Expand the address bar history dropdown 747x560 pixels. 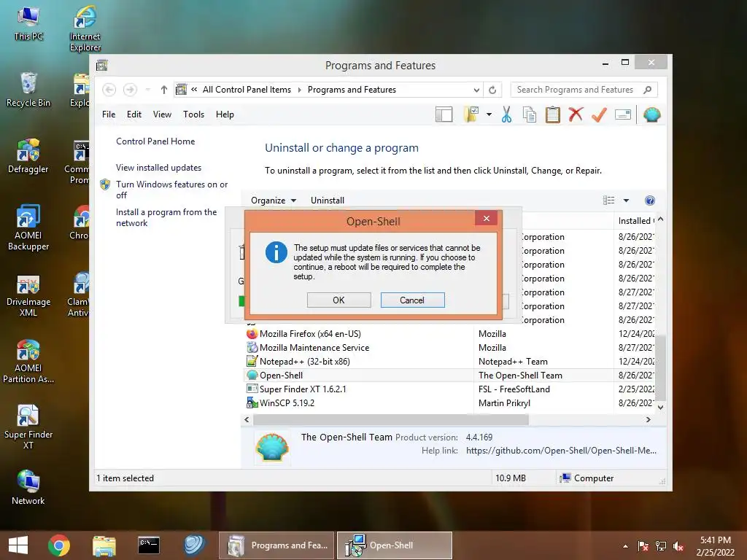point(476,90)
